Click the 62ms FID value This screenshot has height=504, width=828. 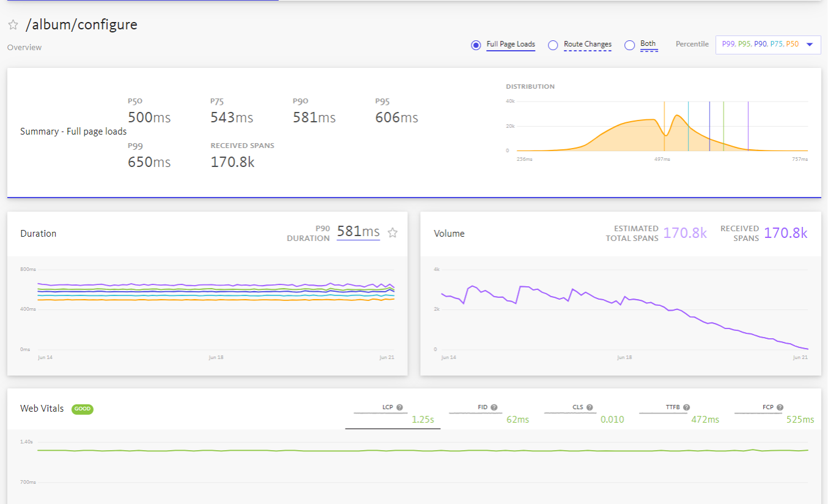tap(517, 420)
